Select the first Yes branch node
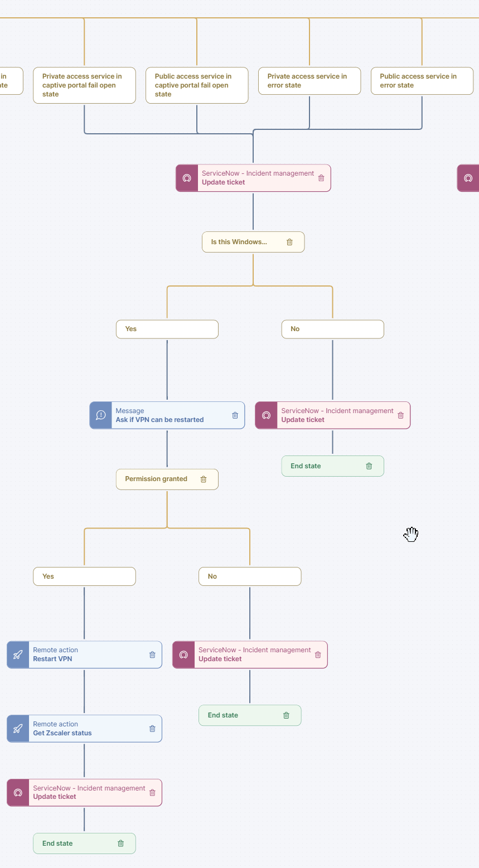The width and height of the screenshot is (479, 868). point(167,329)
